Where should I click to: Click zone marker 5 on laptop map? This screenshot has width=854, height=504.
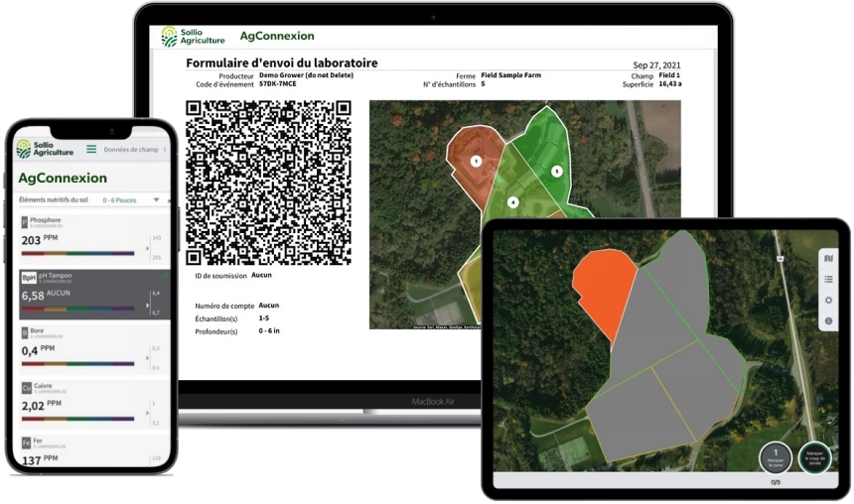(x=557, y=172)
